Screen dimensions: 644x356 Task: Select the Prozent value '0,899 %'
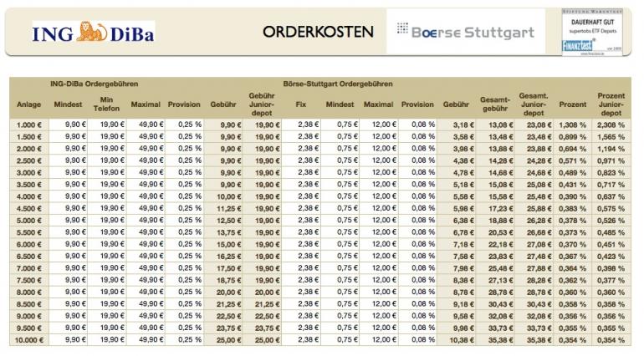tap(573, 137)
